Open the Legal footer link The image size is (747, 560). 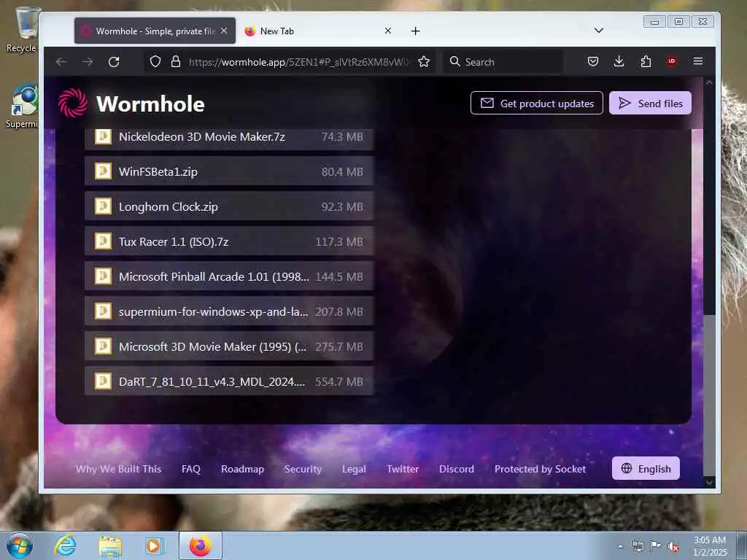point(354,469)
